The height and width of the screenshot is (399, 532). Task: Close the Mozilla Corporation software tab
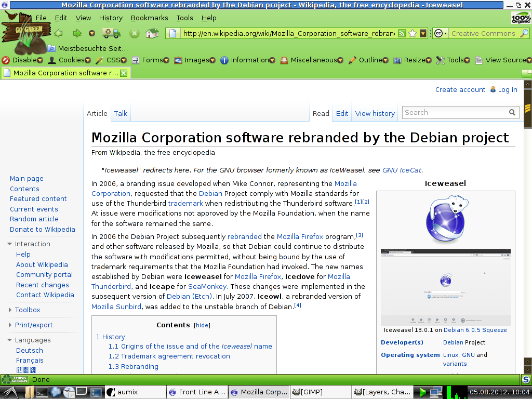coord(124,73)
